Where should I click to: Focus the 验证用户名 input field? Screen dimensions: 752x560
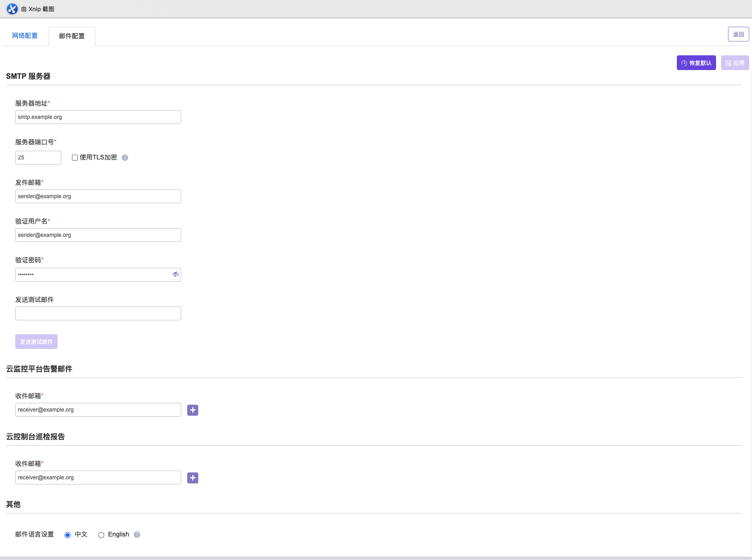(98, 235)
